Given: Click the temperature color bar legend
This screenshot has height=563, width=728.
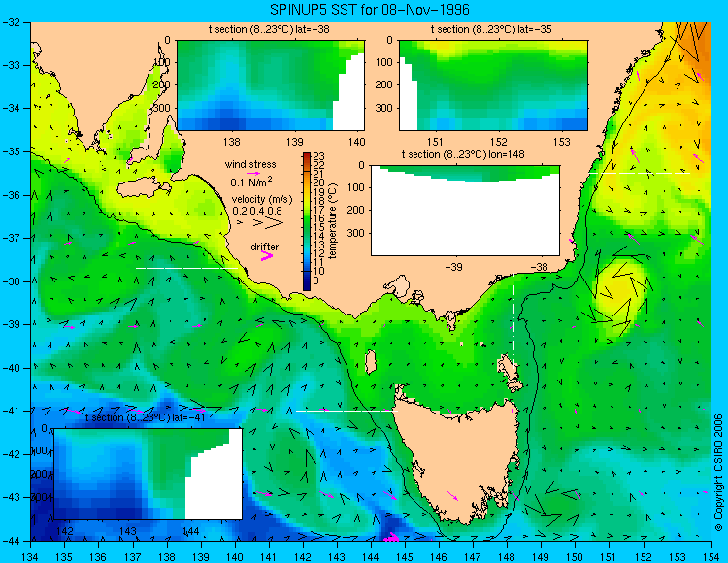Looking at the screenshot, I should point(307,221).
